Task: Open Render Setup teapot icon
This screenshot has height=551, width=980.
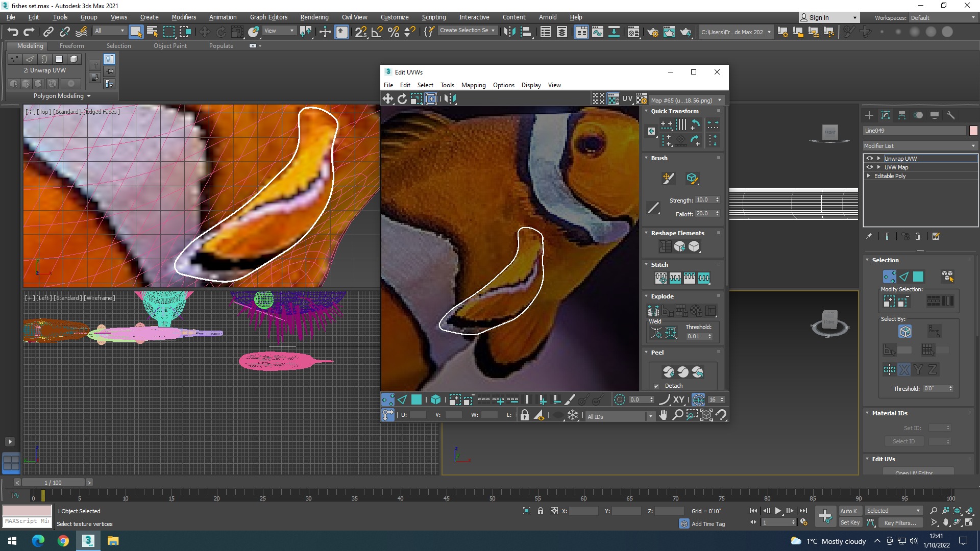Action: 653,32
